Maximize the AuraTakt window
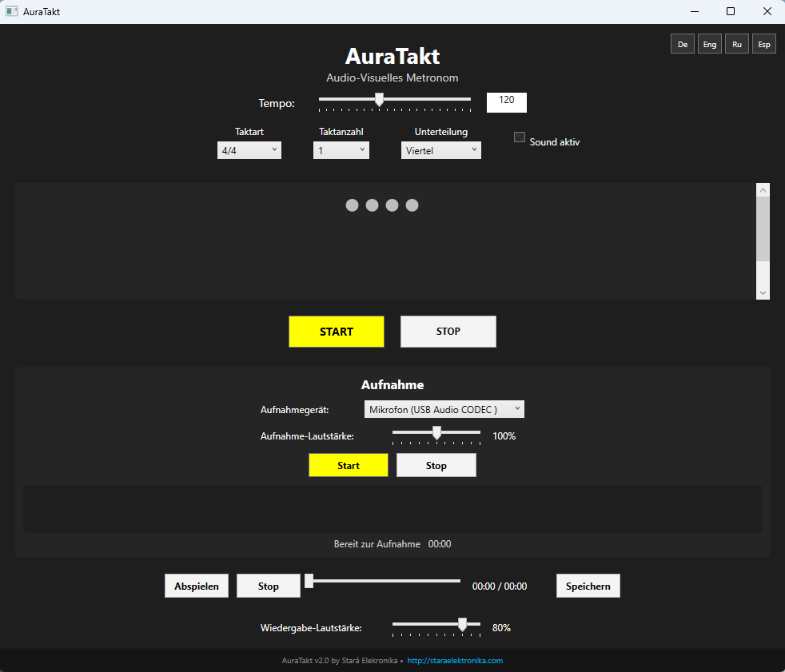785x672 pixels. [x=731, y=11]
